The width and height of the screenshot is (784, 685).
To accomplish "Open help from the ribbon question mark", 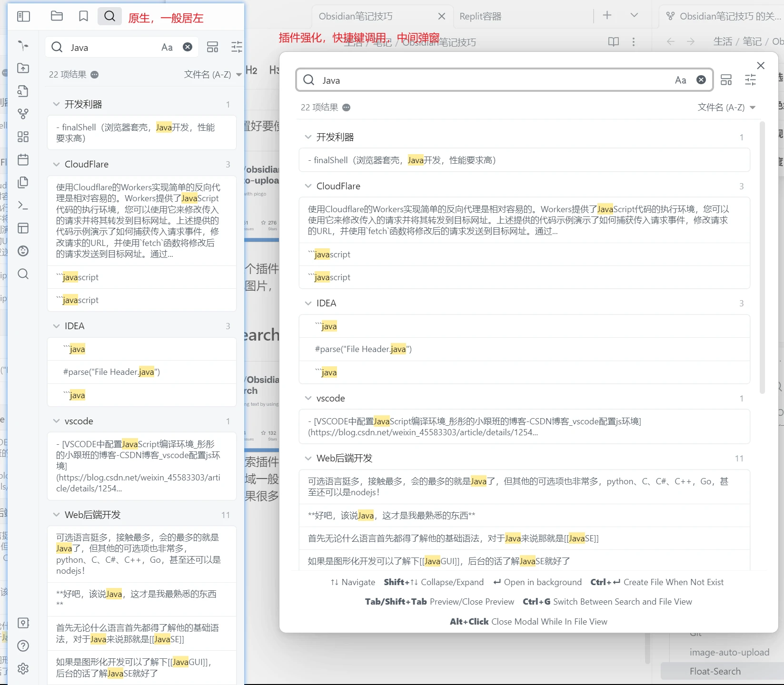I will 23,646.
